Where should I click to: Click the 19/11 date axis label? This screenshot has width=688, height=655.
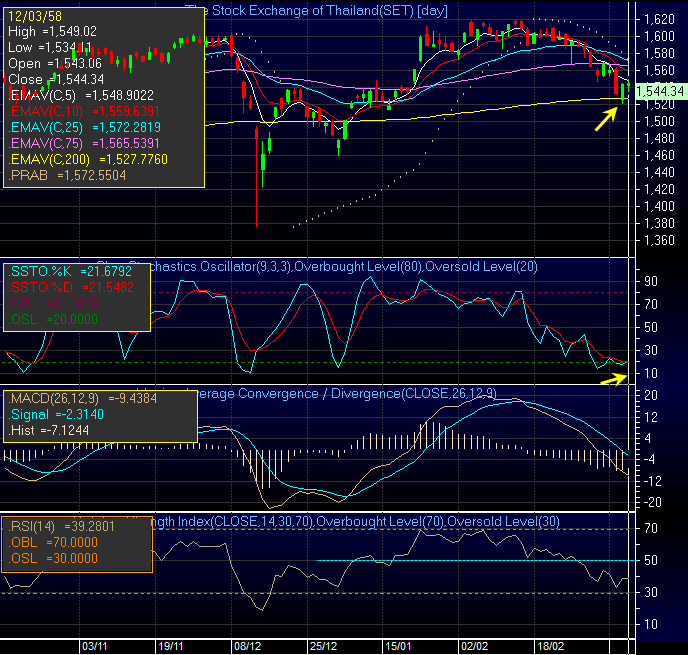tap(171, 646)
